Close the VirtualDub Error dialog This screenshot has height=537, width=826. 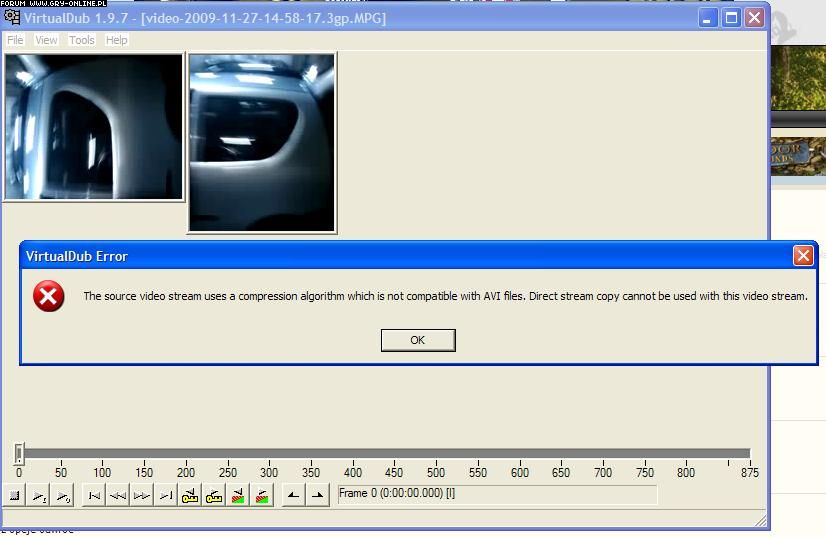[803, 256]
